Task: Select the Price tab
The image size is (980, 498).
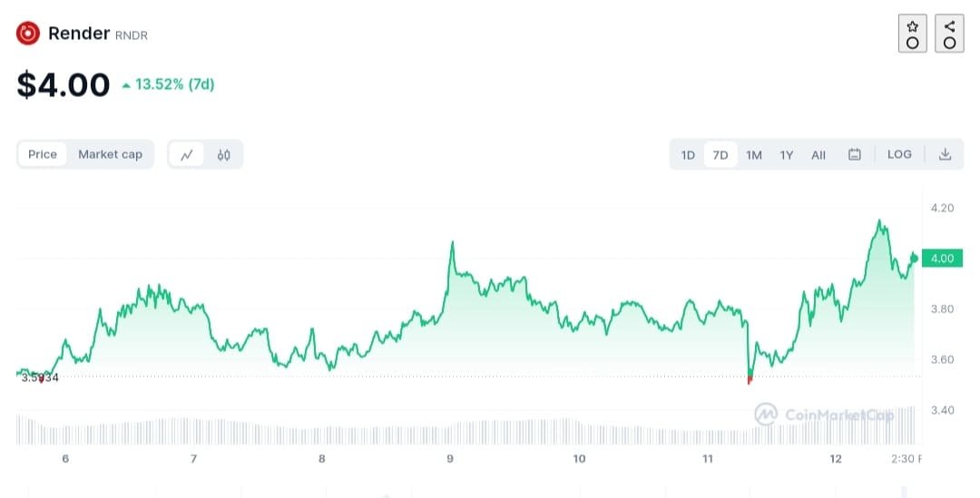Action: 43,154
